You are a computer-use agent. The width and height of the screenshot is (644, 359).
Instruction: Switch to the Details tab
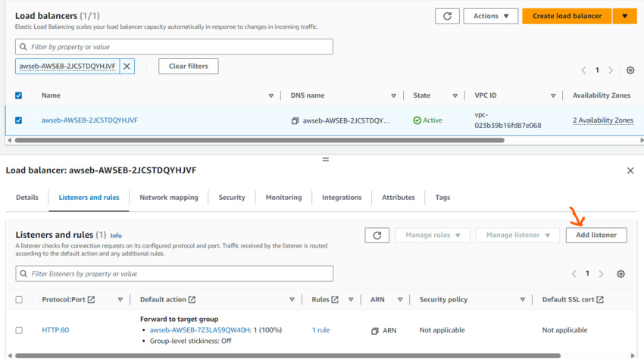point(27,198)
